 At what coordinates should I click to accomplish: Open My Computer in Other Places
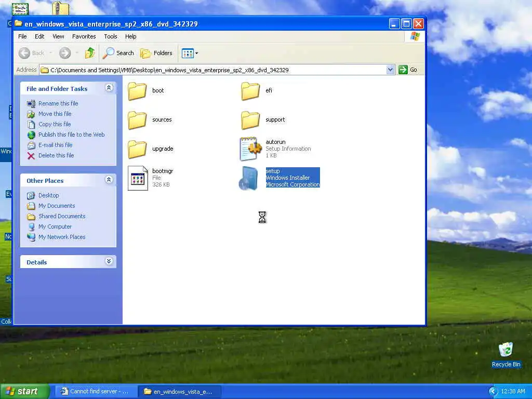55,227
